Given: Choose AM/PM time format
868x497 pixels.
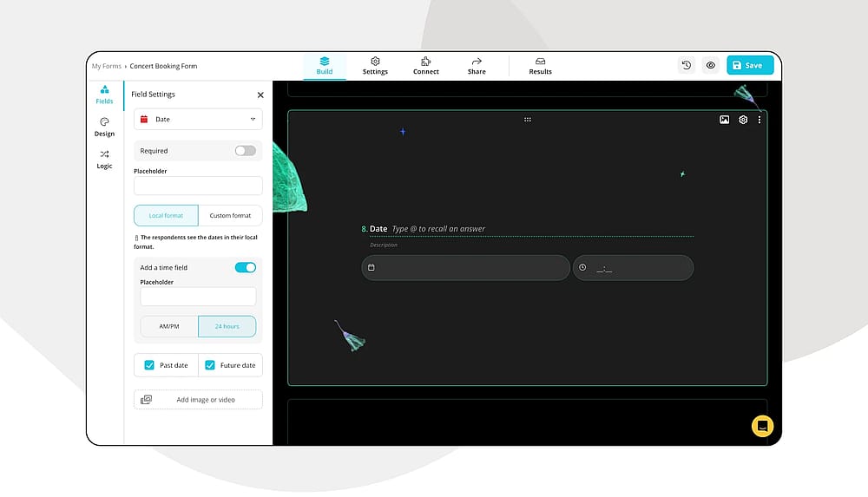Looking at the screenshot, I should point(169,326).
